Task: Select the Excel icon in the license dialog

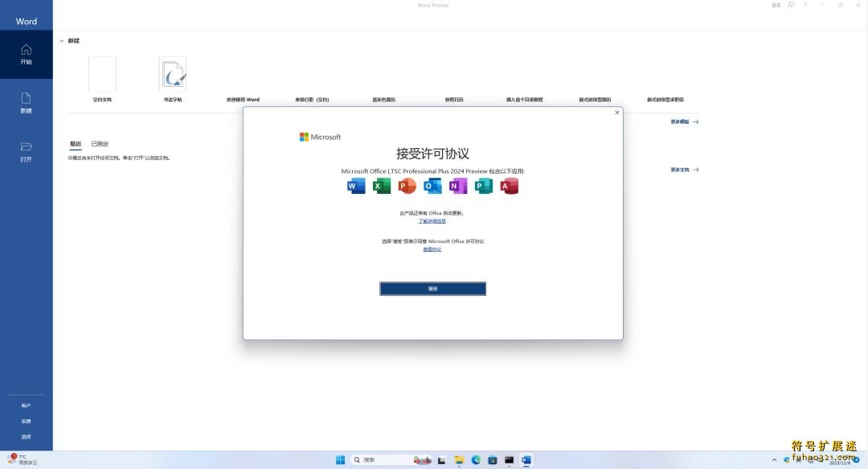Action: pyautogui.click(x=382, y=185)
